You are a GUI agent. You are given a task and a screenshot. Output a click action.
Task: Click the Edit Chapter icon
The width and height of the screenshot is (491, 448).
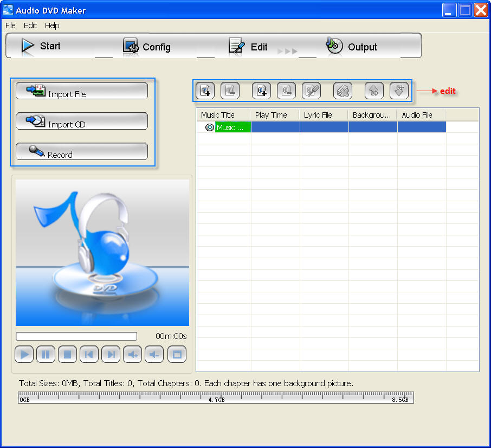pos(311,91)
